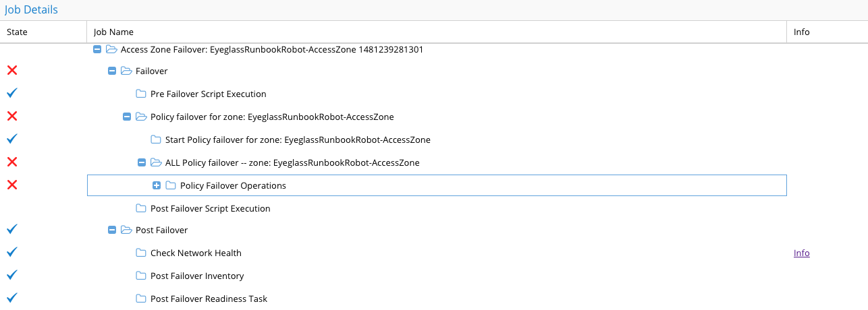Image resolution: width=868 pixels, height=310 pixels.
Task: Select 'Policy Failover Operations' row text
Action: pyautogui.click(x=233, y=186)
